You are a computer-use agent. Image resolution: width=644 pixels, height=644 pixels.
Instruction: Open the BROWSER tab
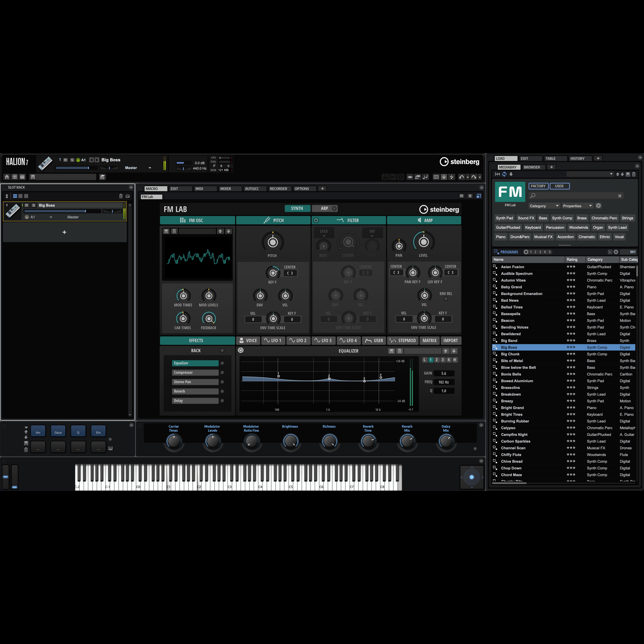point(534,167)
